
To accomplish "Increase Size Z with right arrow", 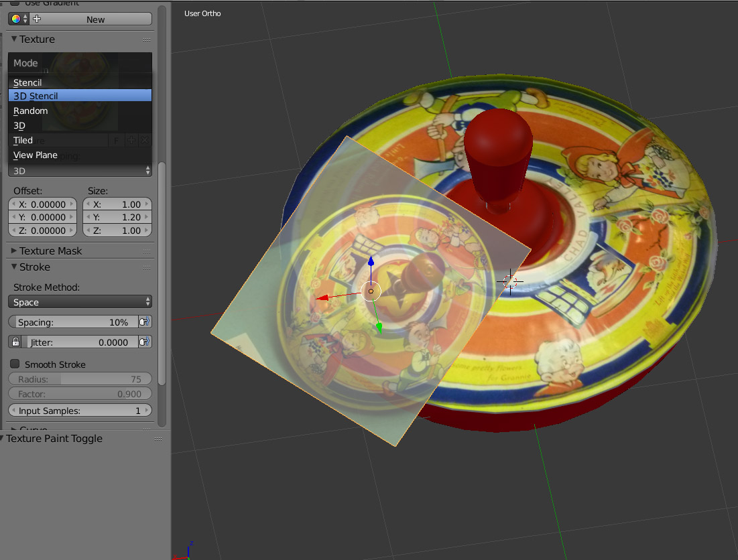I will 147,230.
